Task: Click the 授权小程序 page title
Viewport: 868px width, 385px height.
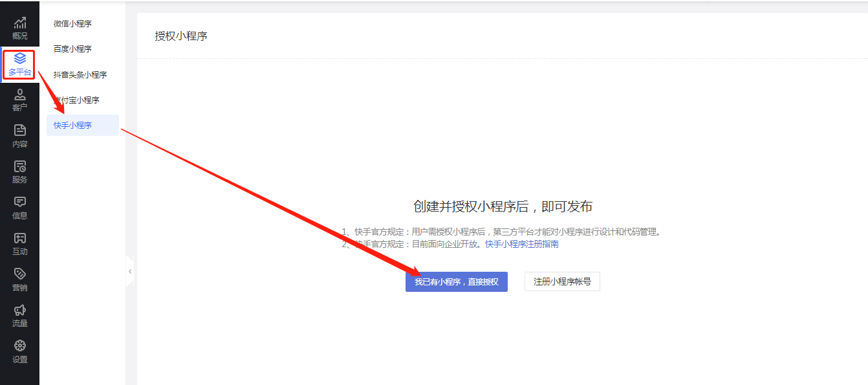Action: (x=181, y=36)
